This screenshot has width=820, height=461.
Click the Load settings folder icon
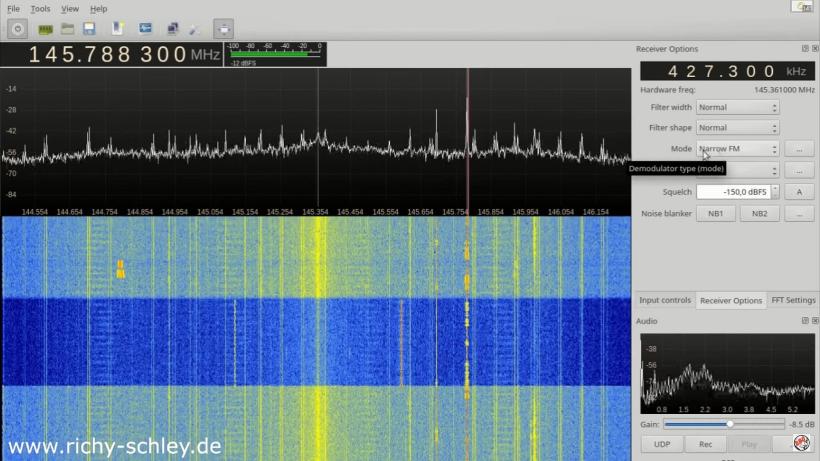[x=67, y=28]
